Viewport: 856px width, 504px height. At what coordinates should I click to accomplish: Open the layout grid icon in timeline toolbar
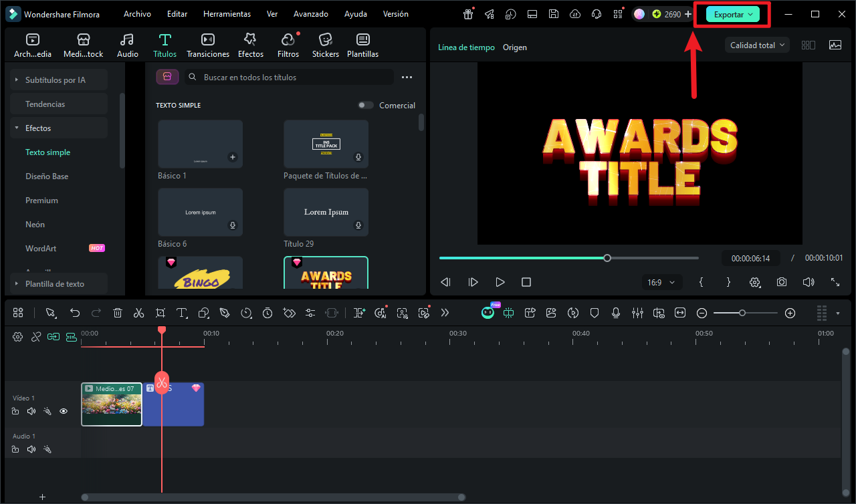(x=18, y=313)
